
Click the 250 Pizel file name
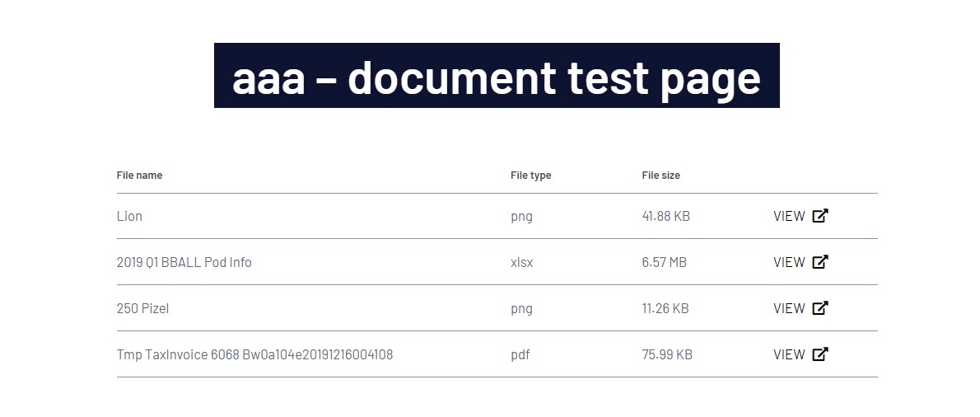(x=142, y=309)
